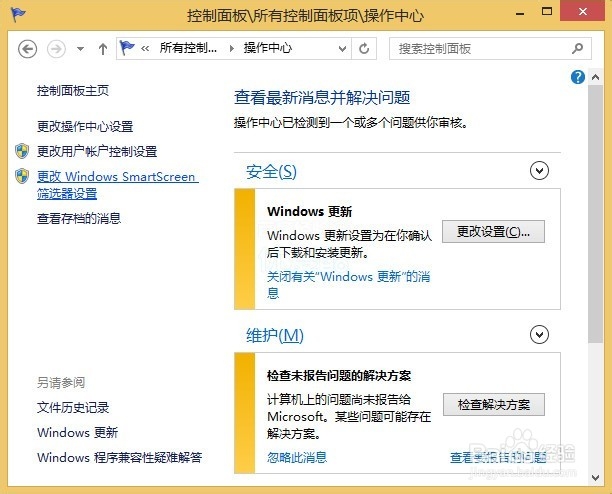Viewport: 612px width, 494px height.
Task: Click the Windows 更新 message title
Action: pyautogui.click(x=310, y=212)
